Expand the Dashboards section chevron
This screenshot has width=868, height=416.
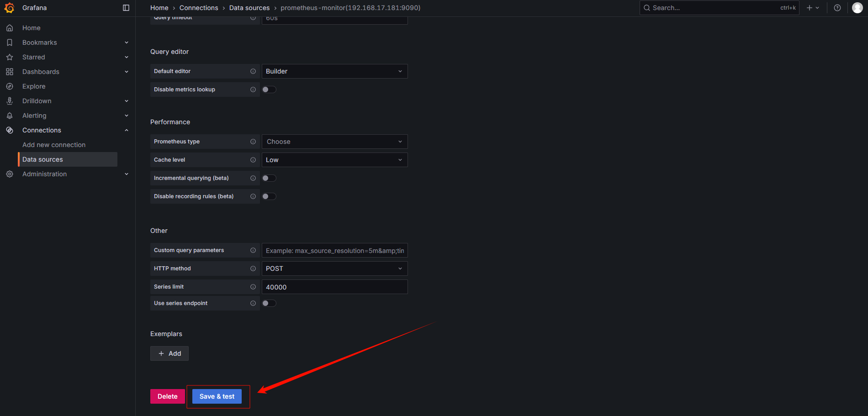pos(127,72)
